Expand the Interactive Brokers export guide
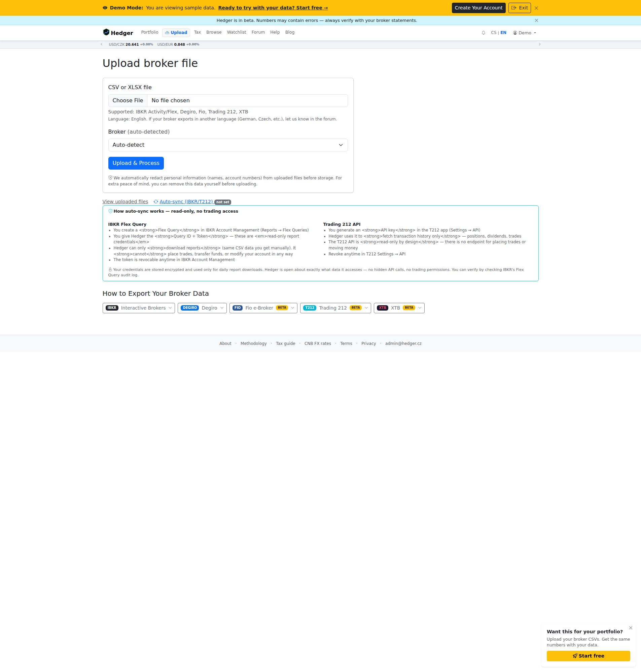 [139, 308]
